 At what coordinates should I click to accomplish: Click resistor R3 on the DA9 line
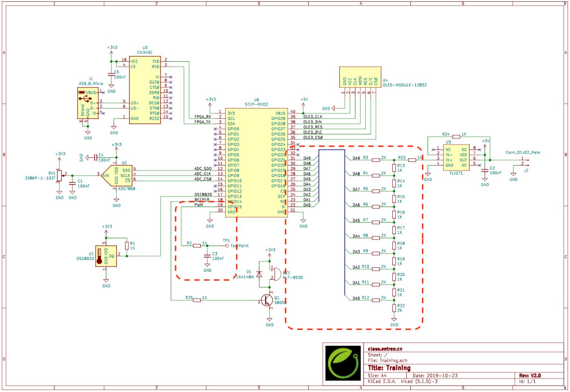(x=376, y=160)
